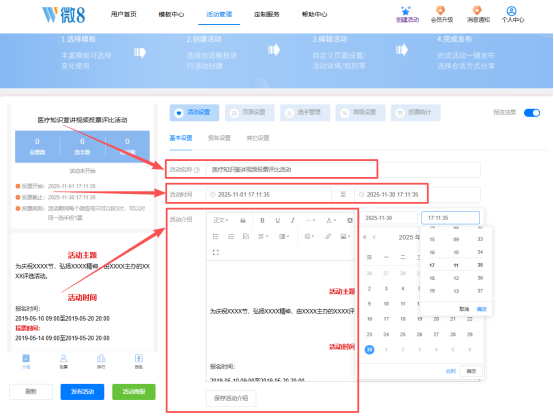Open more formatting (…) dropdown
The image size is (554, 417).
click(310, 220)
